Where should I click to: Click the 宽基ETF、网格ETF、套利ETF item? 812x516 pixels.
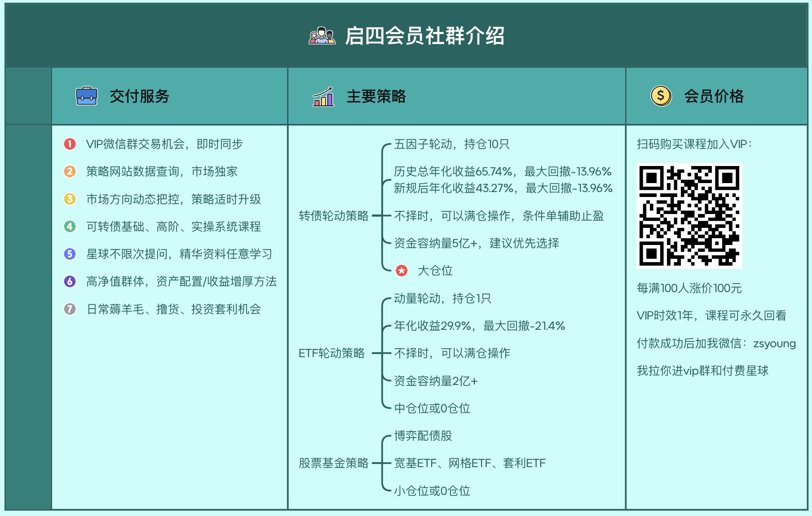click(469, 463)
